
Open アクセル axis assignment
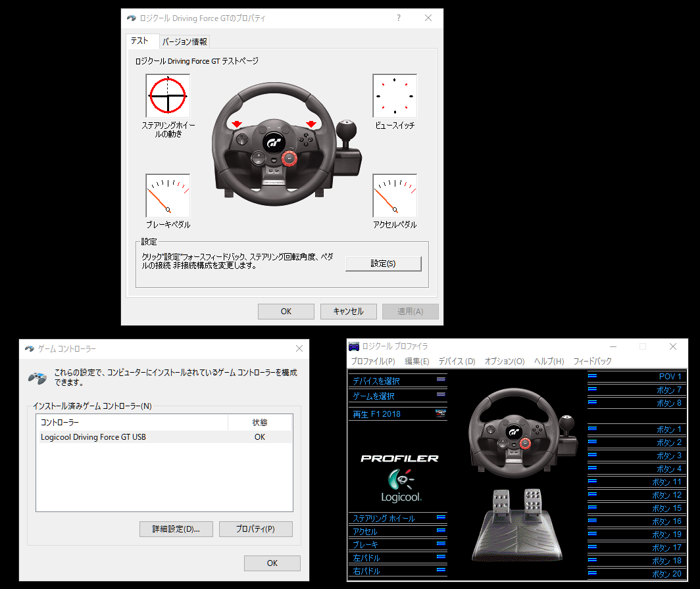click(397, 531)
